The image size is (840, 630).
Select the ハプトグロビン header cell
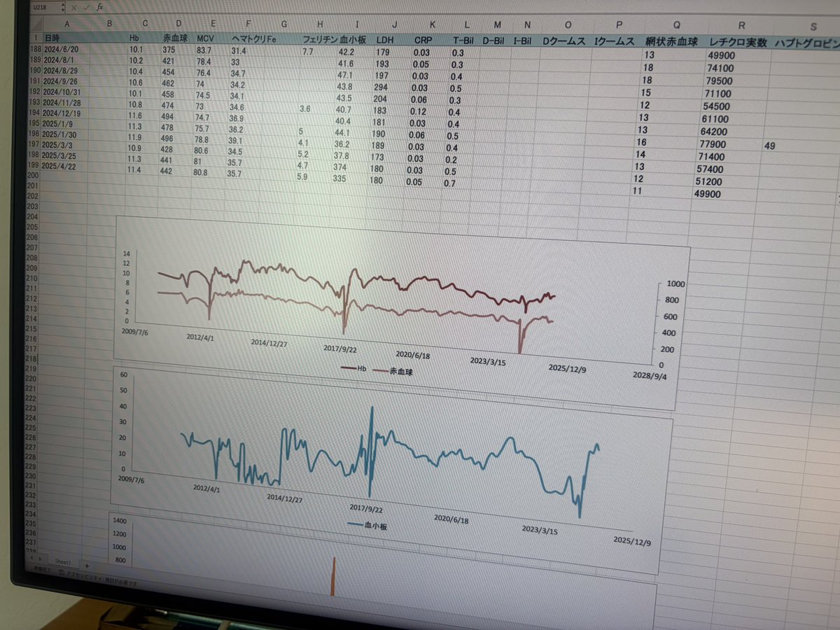(807, 43)
